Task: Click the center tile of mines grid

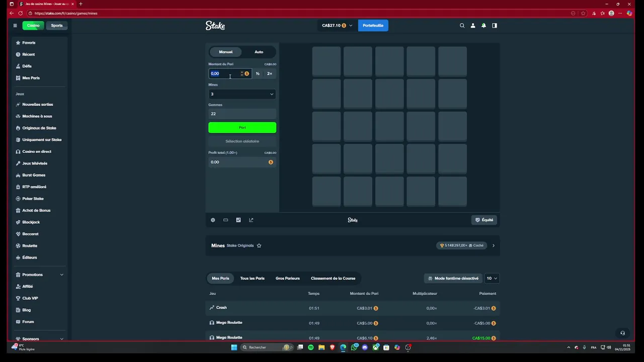Action: pyautogui.click(x=389, y=126)
